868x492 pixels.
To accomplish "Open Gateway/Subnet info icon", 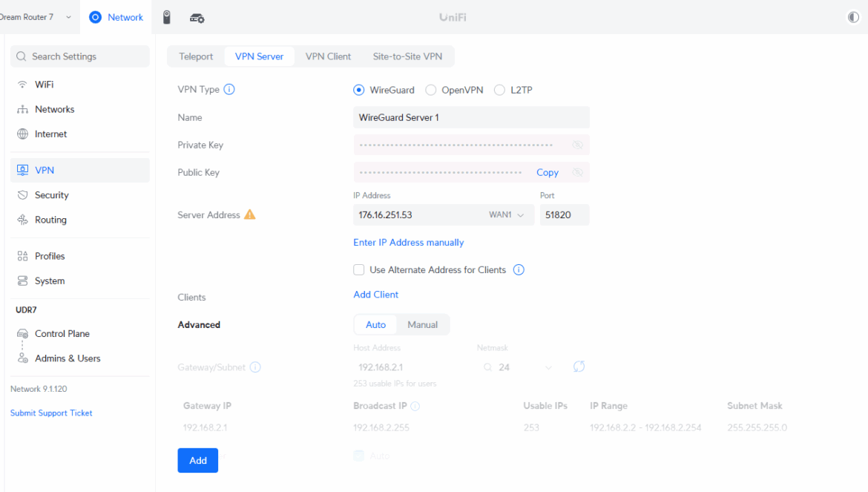I will [x=255, y=367].
